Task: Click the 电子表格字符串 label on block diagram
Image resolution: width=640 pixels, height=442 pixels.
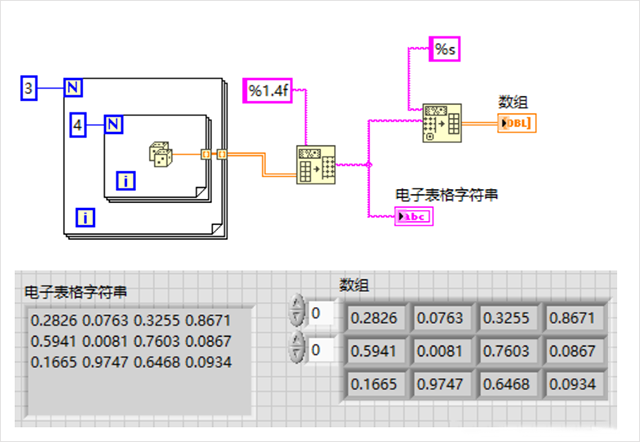Action: [447, 195]
